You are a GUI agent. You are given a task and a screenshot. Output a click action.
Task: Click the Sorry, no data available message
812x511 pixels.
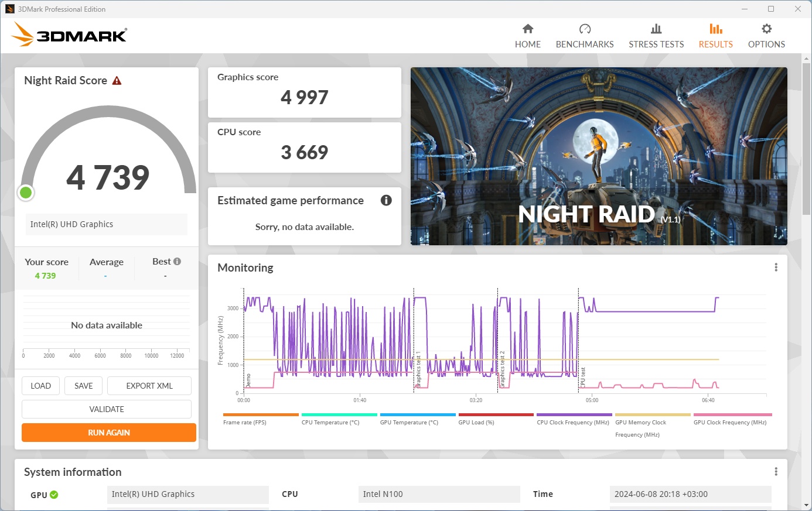tap(305, 227)
